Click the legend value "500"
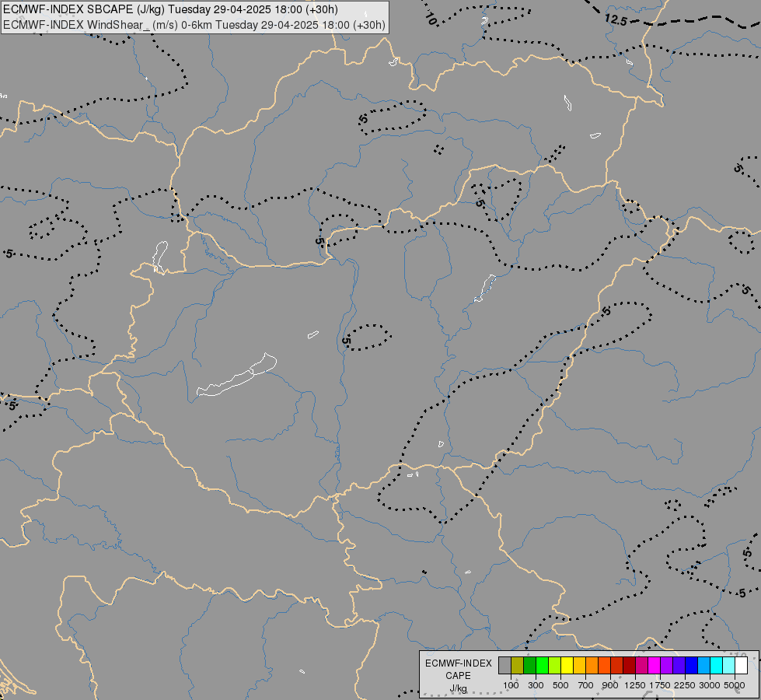This screenshot has height=700, width=761. click(x=560, y=685)
